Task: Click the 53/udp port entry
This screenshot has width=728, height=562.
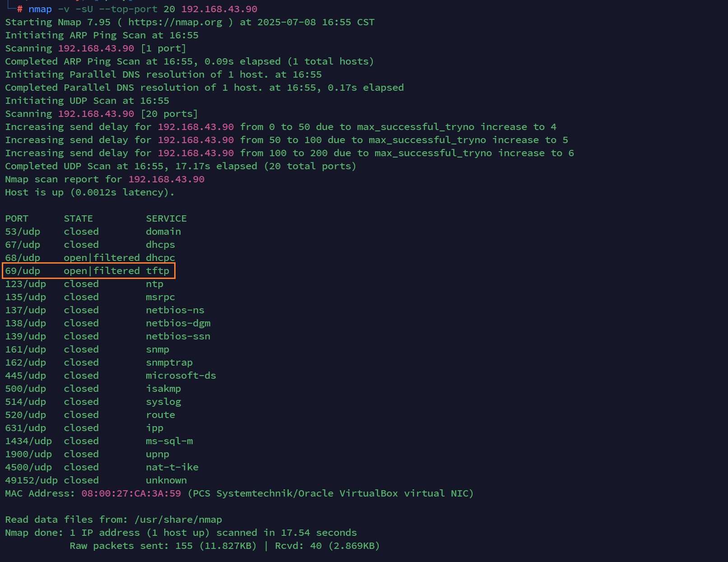Action: tap(23, 232)
